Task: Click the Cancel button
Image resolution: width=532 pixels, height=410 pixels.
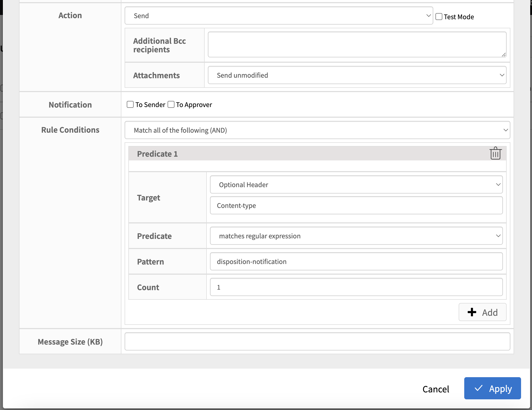Action: pyautogui.click(x=436, y=389)
